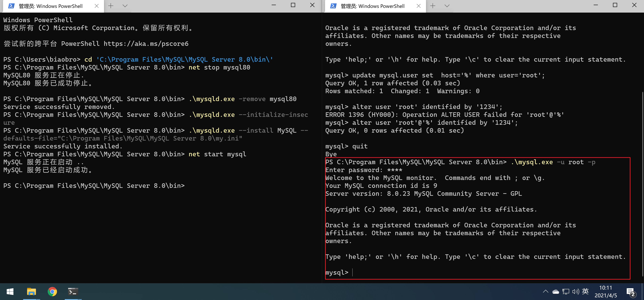This screenshot has width=644, height=300.
Task: Expand profile dropdown in left terminal
Action: [125, 6]
